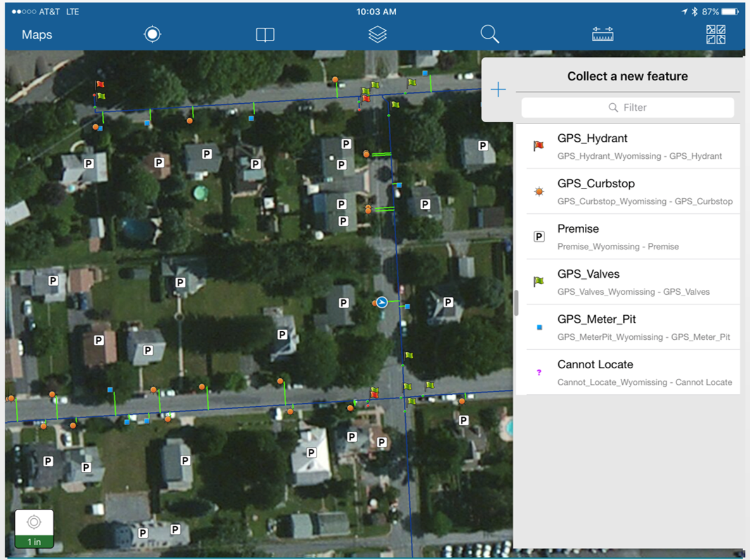Open the Layers panel

point(377,34)
